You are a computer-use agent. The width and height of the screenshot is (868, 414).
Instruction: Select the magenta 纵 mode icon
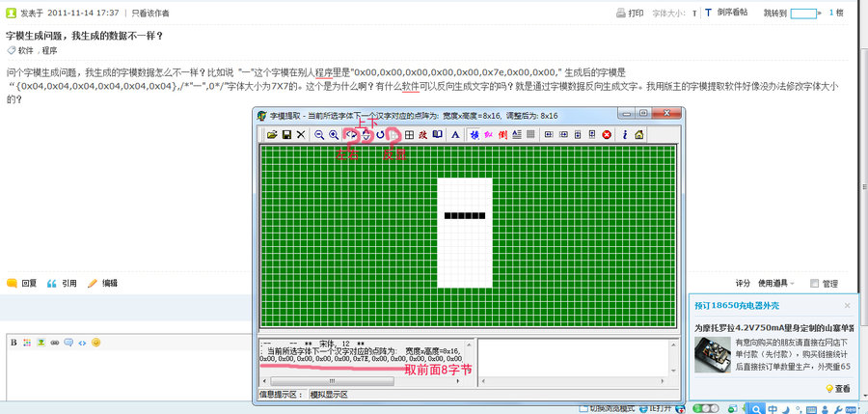(488, 135)
